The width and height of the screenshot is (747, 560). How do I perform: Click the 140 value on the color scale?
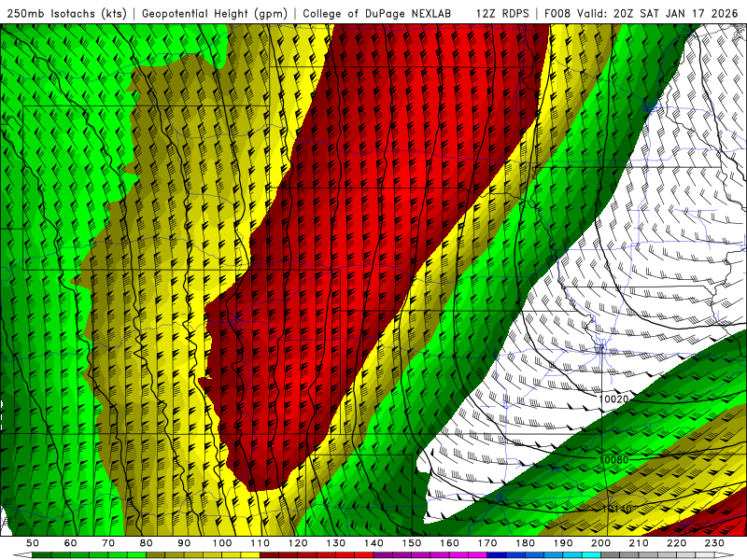[x=373, y=543]
